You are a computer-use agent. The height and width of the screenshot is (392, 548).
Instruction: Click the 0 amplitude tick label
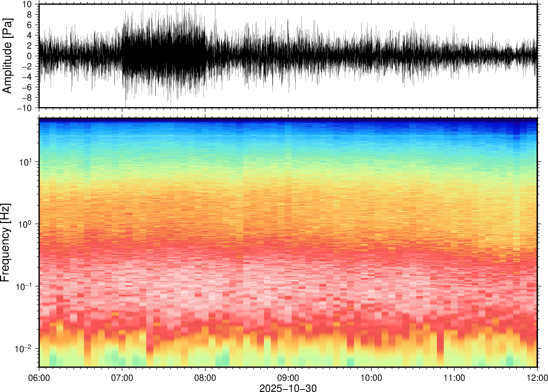29,56
